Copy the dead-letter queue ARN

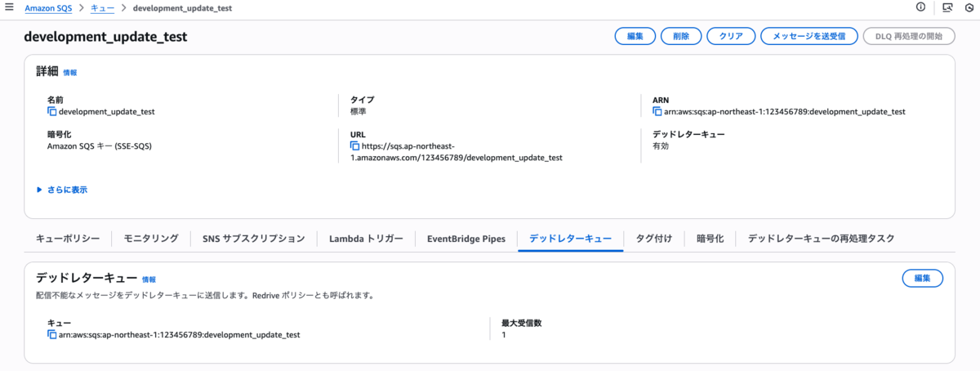tap(52, 335)
